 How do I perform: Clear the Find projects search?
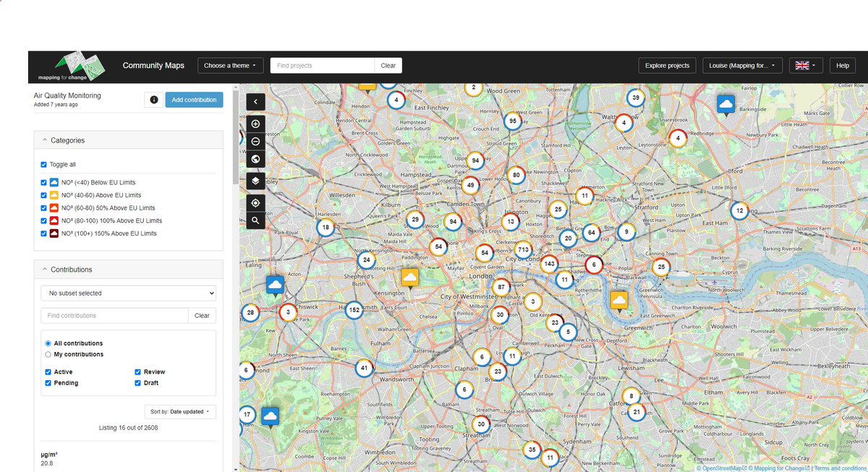(388, 66)
